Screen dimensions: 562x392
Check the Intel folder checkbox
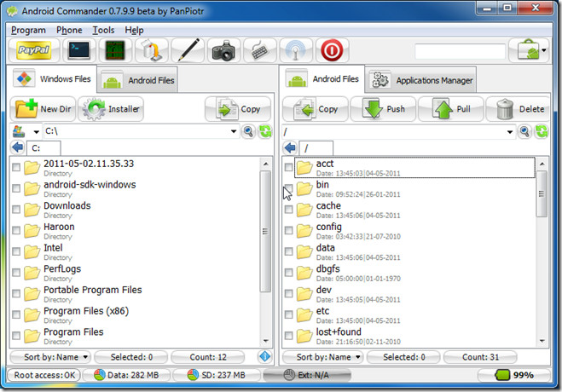(16, 251)
